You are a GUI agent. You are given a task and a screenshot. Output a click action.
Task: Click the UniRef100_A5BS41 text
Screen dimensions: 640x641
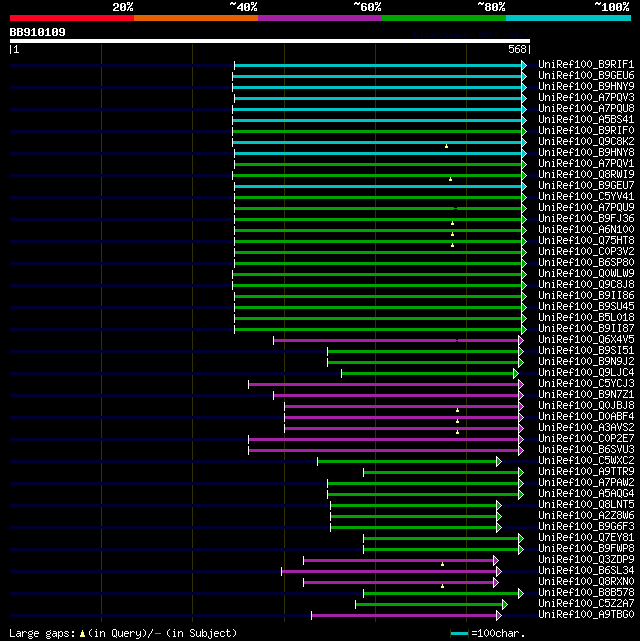pos(586,120)
